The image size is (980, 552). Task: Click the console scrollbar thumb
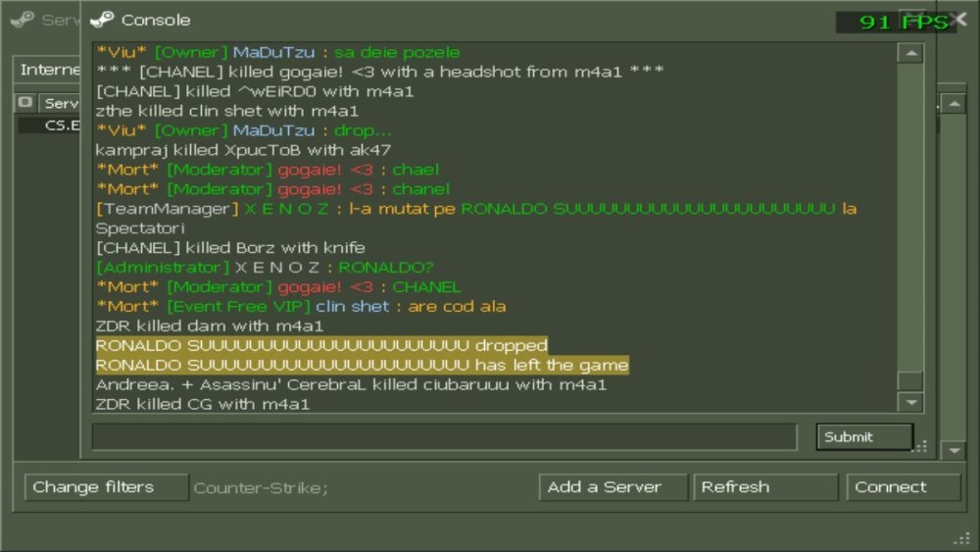(910, 380)
